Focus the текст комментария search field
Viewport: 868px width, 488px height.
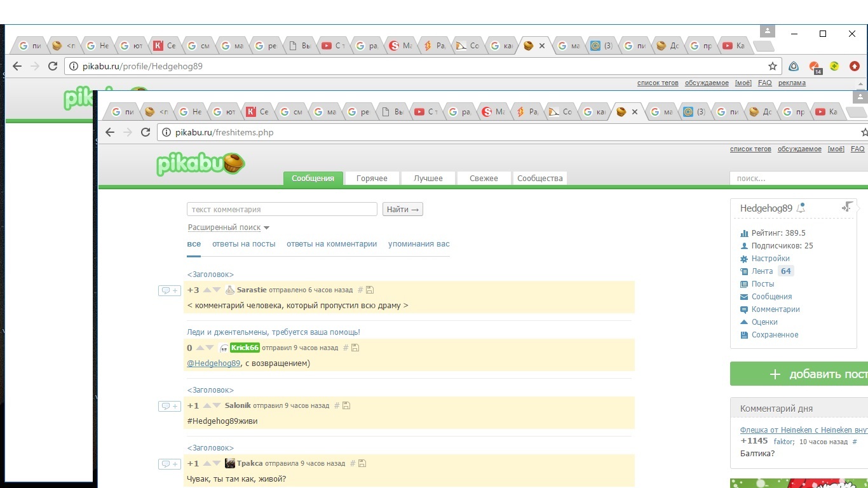282,209
